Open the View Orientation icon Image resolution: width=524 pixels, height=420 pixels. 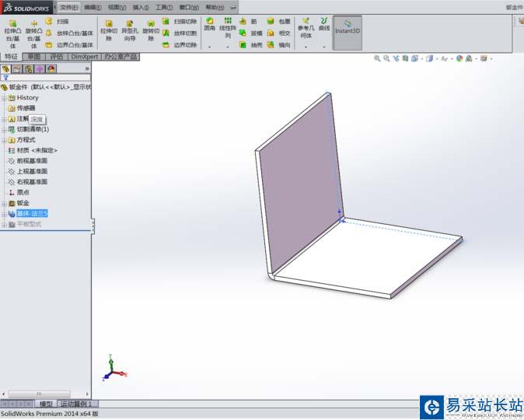pyautogui.click(x=414, y=58)
